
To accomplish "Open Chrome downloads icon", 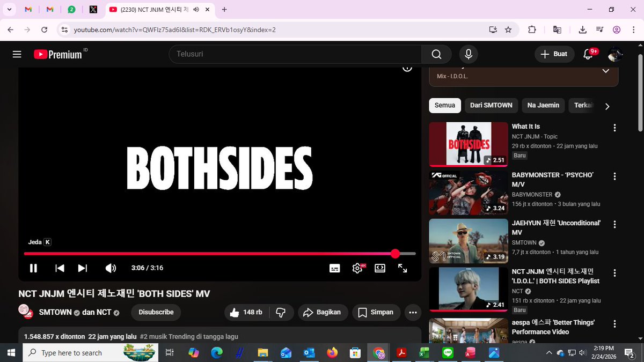I will click(x=583, y=29).
